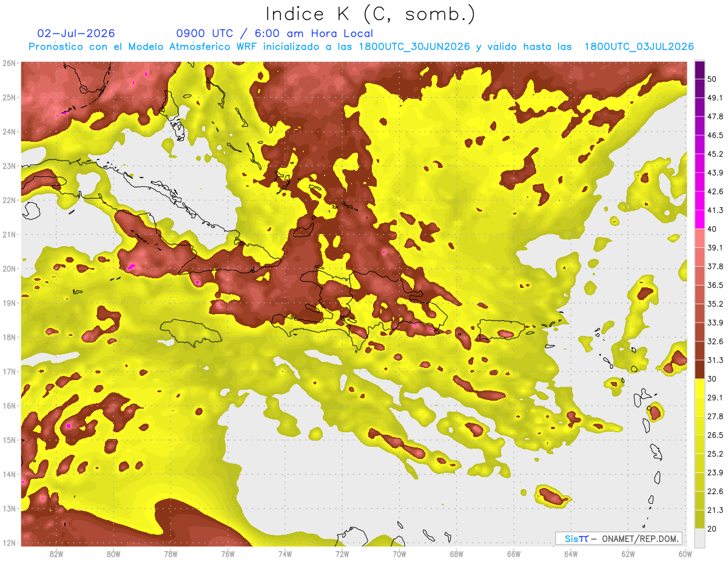
Task: Click the "24N" latitude axis label
Action: (9, 132)
